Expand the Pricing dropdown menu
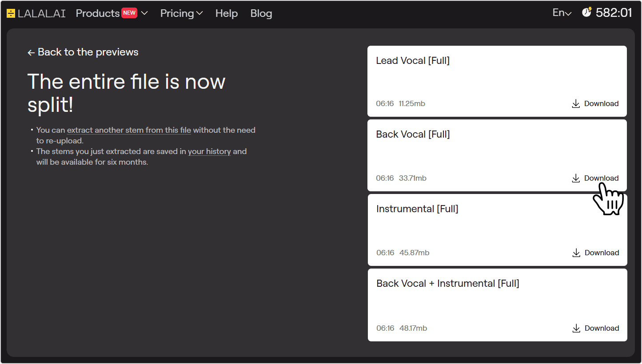642x364 pixels. [x=181, y=13]
